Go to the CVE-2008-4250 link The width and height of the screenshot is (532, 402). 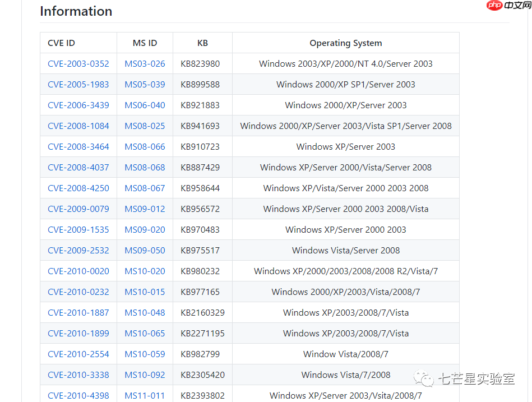click(78, 188)
